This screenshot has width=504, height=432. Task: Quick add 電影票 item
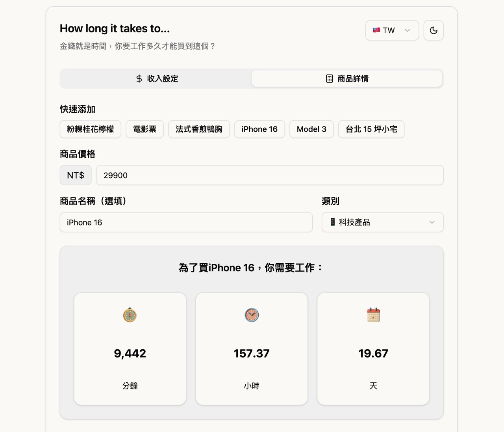click(145, 129)
